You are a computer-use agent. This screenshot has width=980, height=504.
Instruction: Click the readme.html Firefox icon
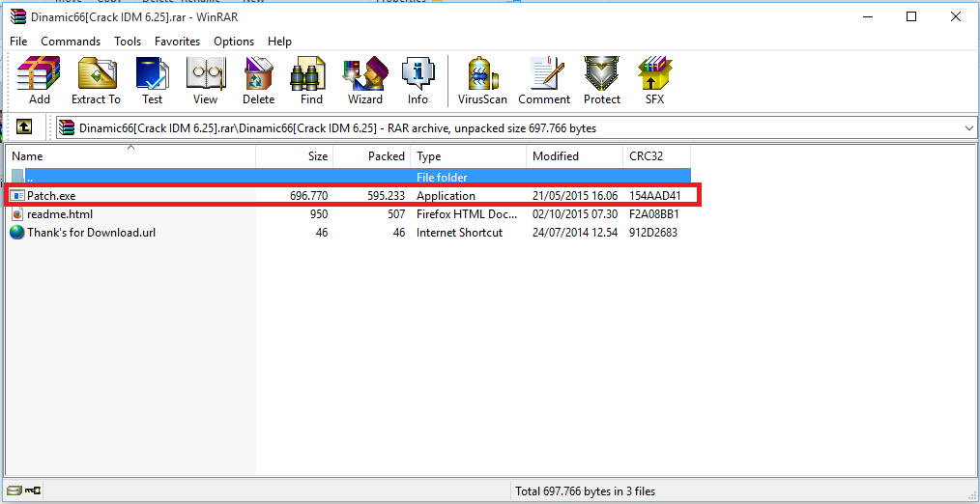17,214
